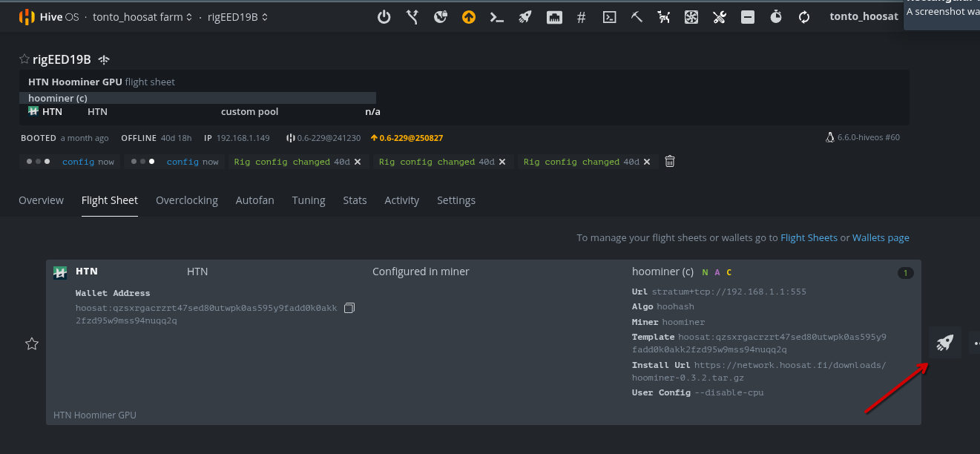Open the Overclocking tab

pos(187,200)
